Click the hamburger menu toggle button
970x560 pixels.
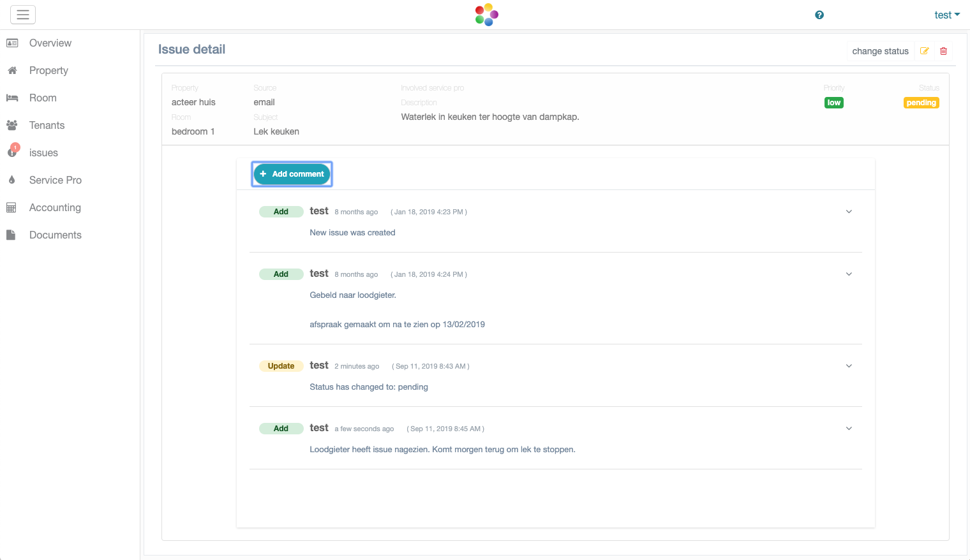point(23,15)
